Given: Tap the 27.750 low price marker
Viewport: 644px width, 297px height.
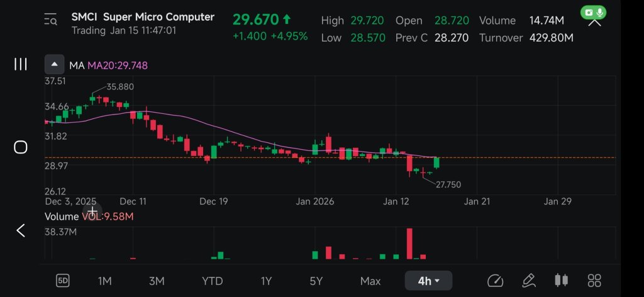Looking at the screenshot, I should click(448, 185).
